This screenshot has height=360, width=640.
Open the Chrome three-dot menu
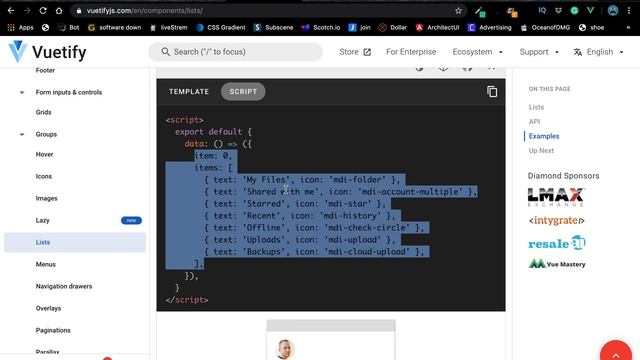click(629, 11)
